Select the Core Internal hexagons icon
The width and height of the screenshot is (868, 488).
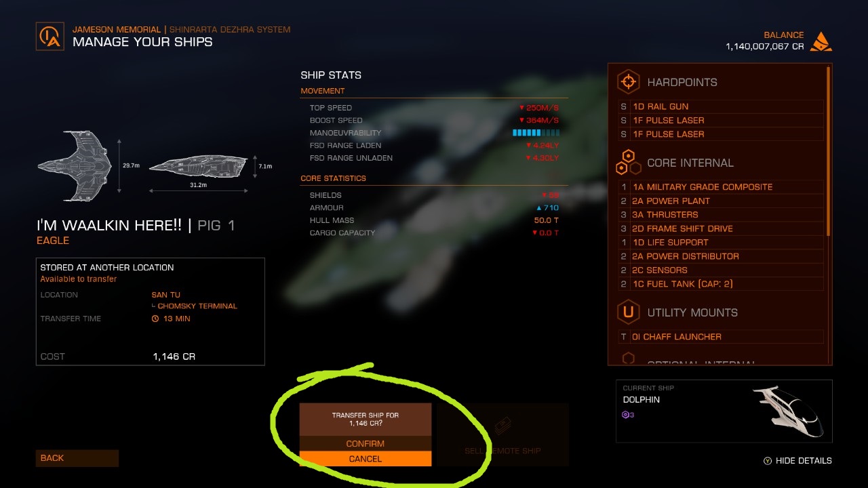[629, 163]
